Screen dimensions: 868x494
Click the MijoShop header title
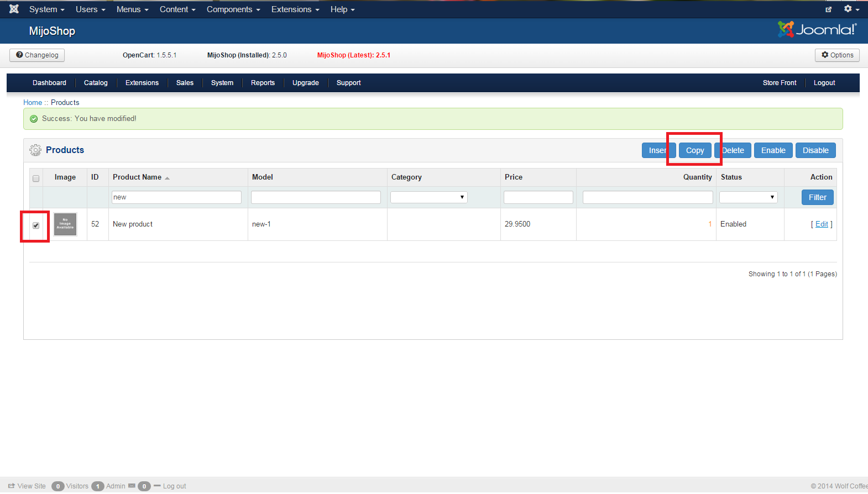coord(52,31)
